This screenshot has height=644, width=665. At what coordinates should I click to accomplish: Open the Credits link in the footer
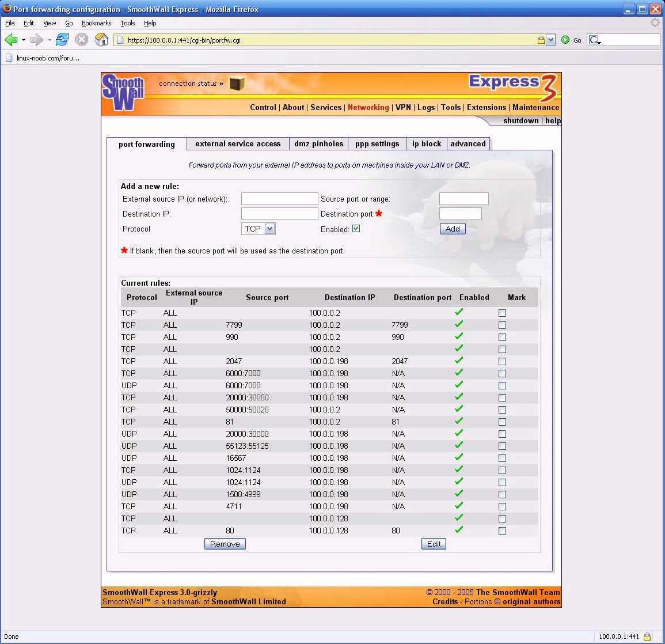click(x=445, y=601)
